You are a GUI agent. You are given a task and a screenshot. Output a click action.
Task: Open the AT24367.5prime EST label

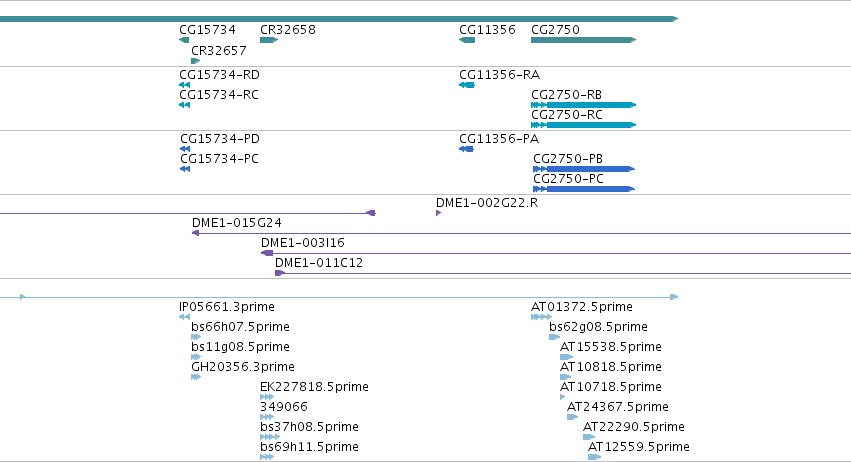(618, 407)
